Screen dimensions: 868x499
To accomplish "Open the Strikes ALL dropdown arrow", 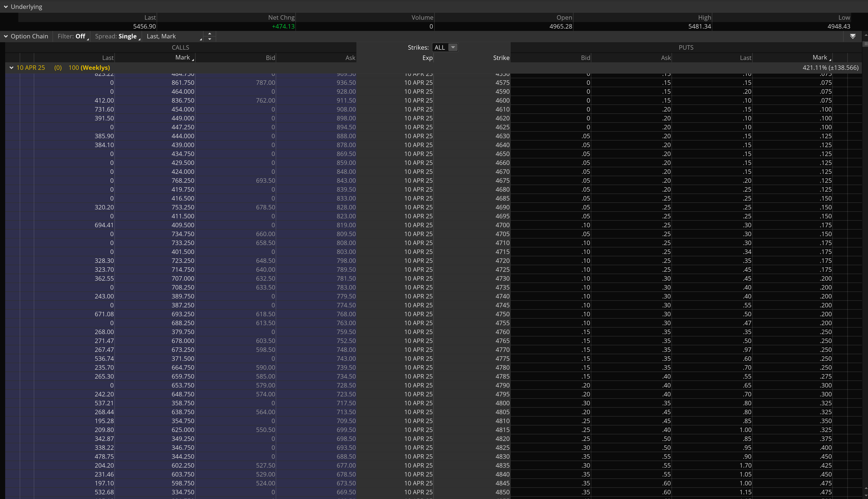I will 453,47.
